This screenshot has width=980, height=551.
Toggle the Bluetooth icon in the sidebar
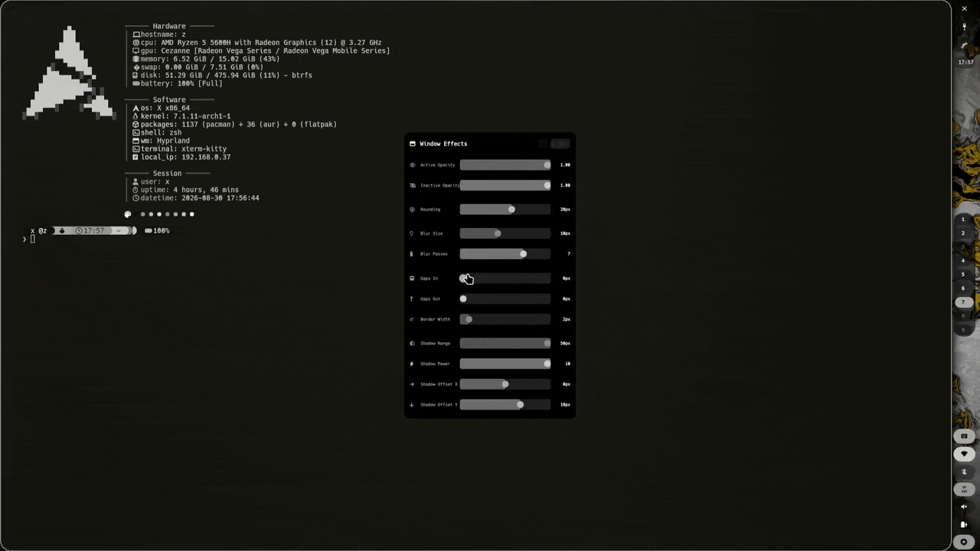(964, 472)
